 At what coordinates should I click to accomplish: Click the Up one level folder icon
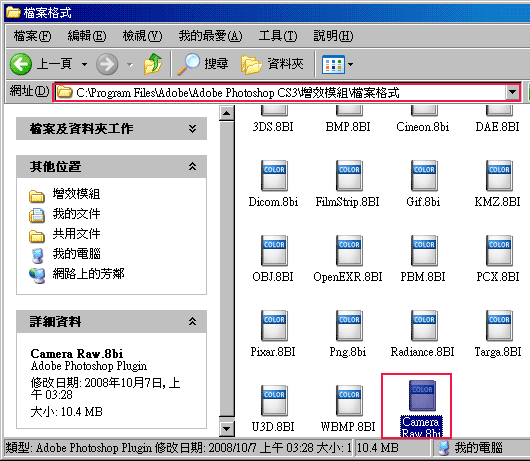(x=153, y=64)
